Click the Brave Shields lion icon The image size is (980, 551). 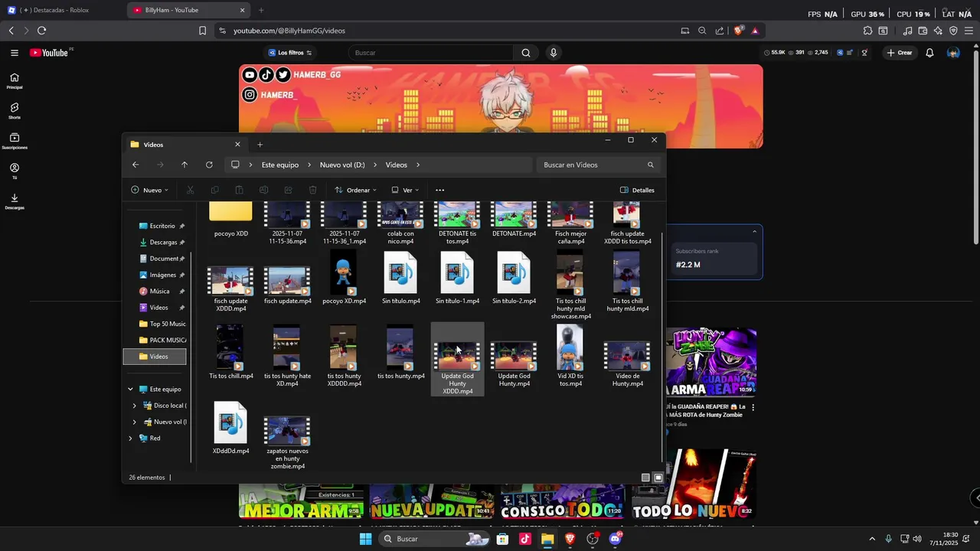click(738, 31)
